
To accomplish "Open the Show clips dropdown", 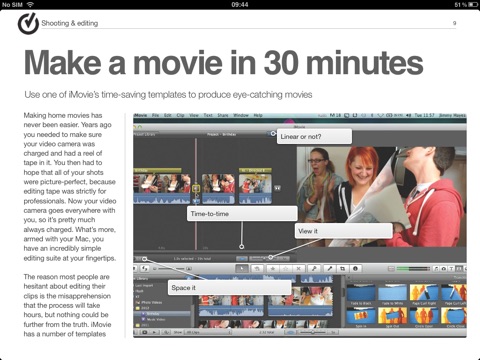I will click(x=207, y=332).
